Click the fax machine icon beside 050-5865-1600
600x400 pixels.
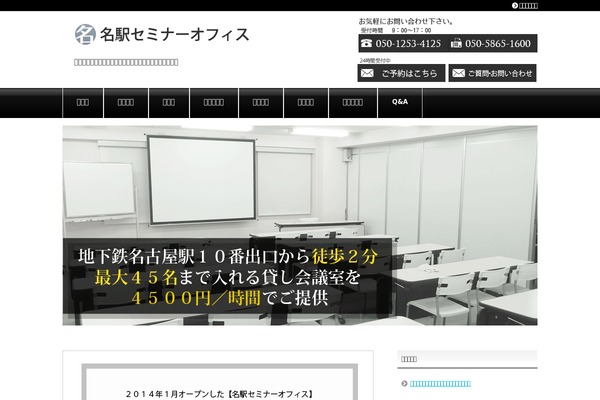[x=456, y=43]
